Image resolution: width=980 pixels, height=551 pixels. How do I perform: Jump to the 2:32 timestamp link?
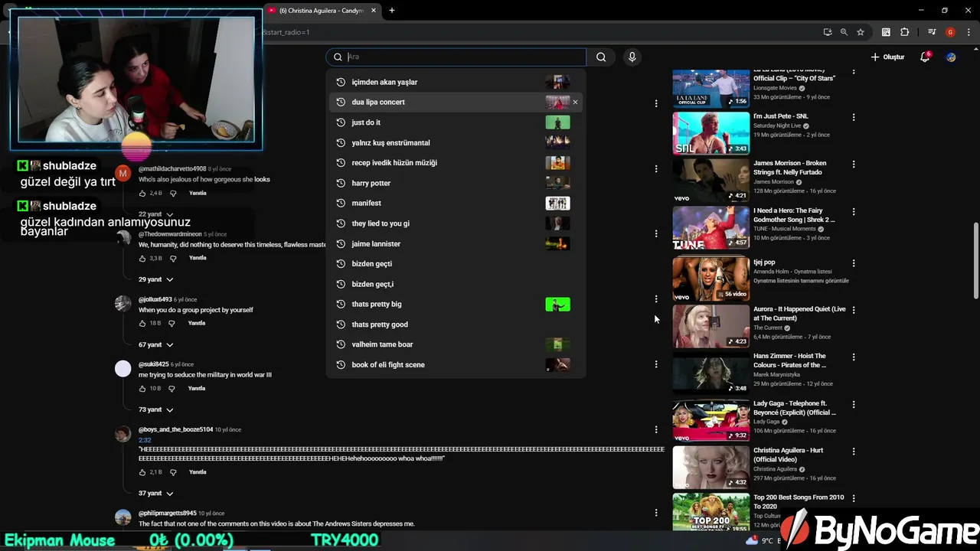145,440
